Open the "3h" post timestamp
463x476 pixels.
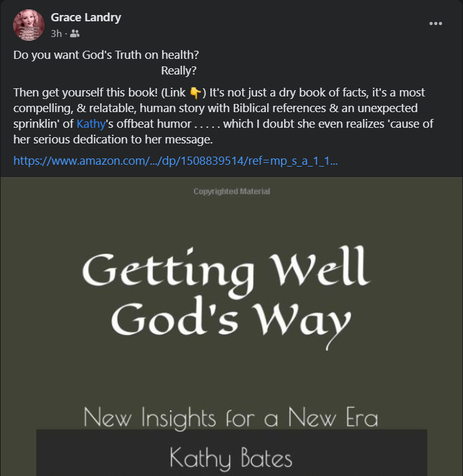[56, 34]
